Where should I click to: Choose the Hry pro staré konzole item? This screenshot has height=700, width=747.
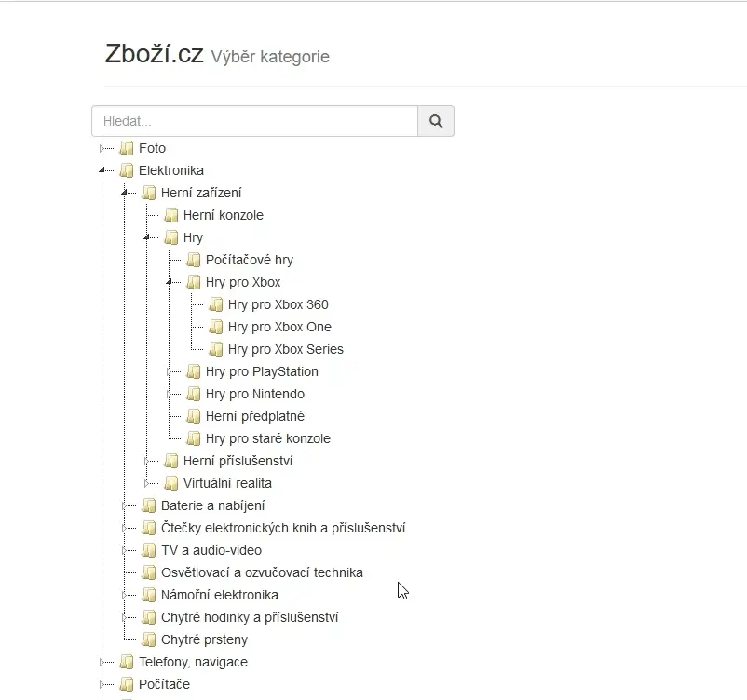point(267,438)
